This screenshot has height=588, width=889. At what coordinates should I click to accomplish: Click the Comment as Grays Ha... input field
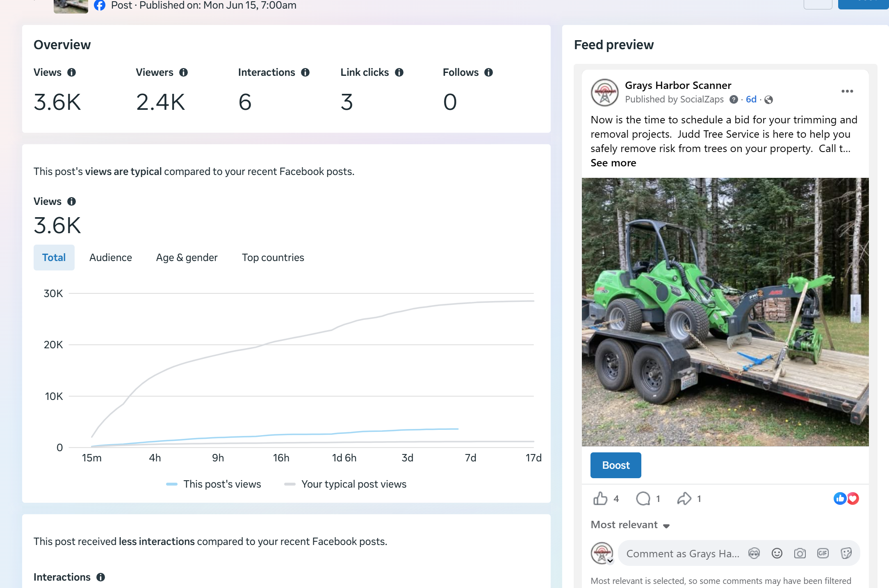click(x=683, y=554)
